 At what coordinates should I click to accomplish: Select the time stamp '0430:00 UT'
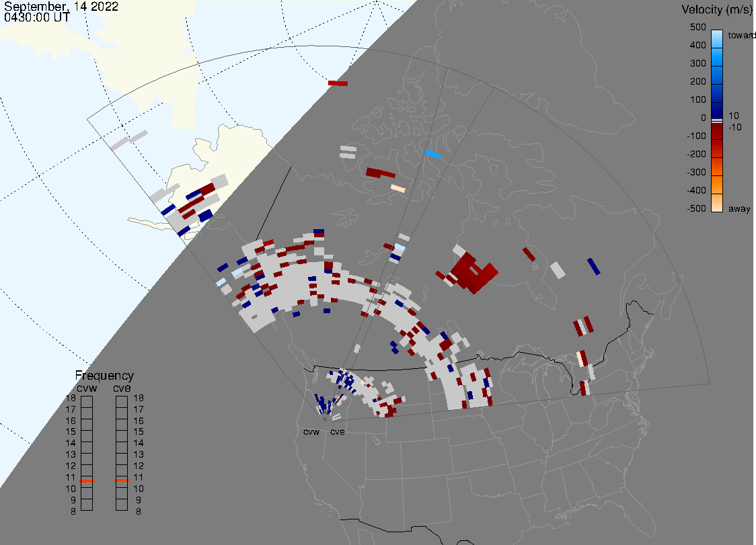click(x=37, y=17)
